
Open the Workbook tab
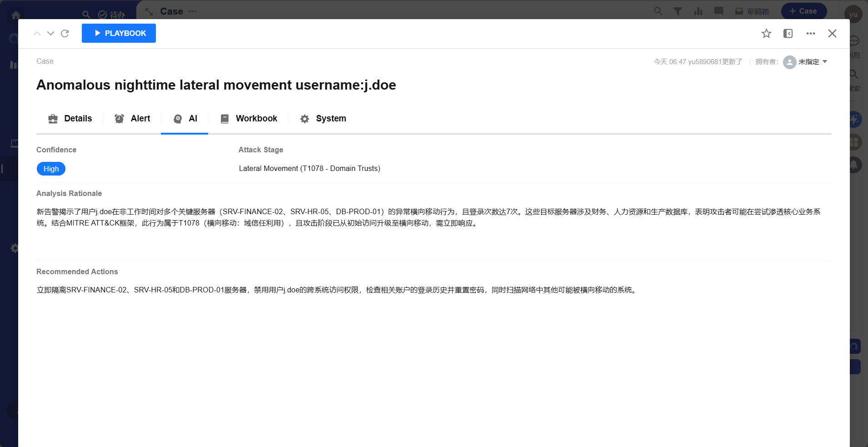[x=249, y=119]
